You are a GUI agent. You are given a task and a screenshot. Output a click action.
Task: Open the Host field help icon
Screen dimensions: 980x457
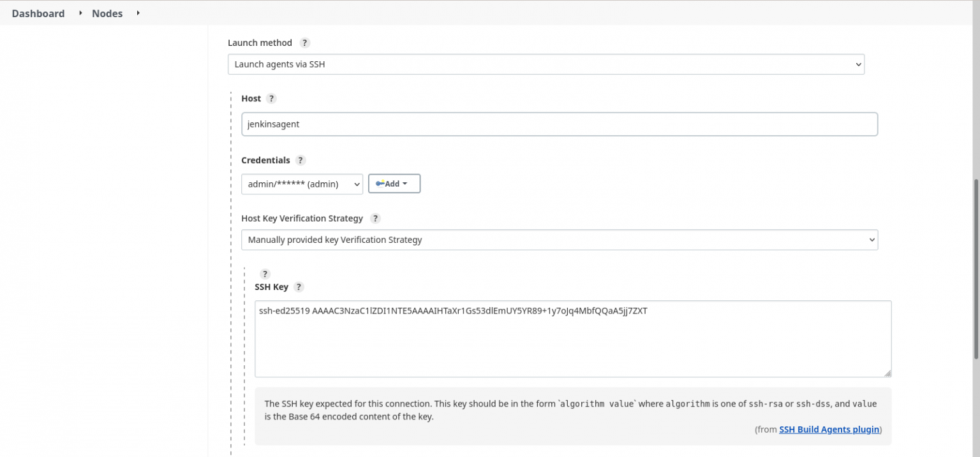(x=271, y=98)
